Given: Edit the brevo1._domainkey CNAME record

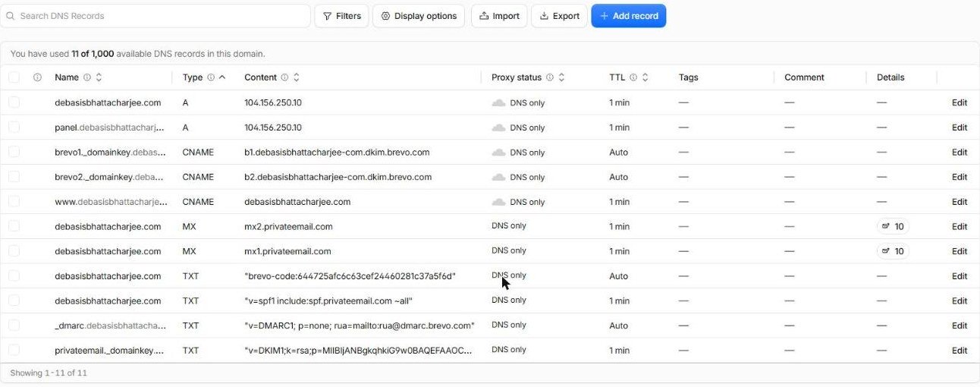Looking at the screenshot, I should pyautogui.click(x=960, y=152).
